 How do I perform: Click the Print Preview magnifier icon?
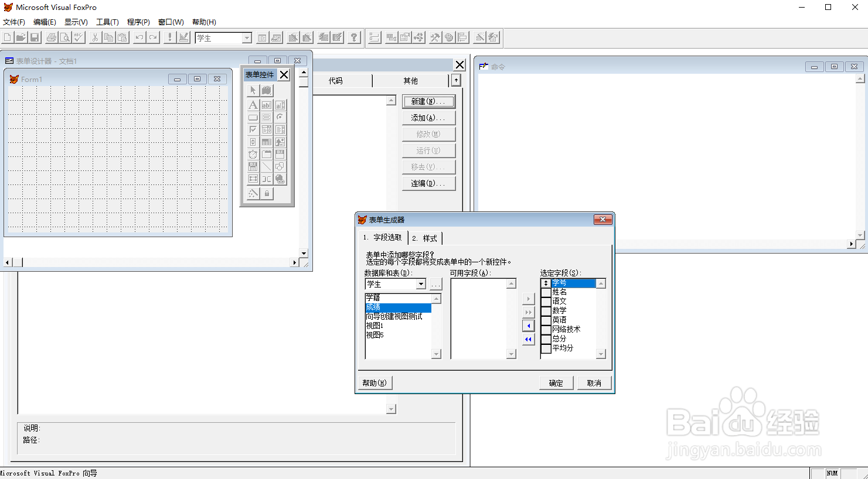pos(65,37)
